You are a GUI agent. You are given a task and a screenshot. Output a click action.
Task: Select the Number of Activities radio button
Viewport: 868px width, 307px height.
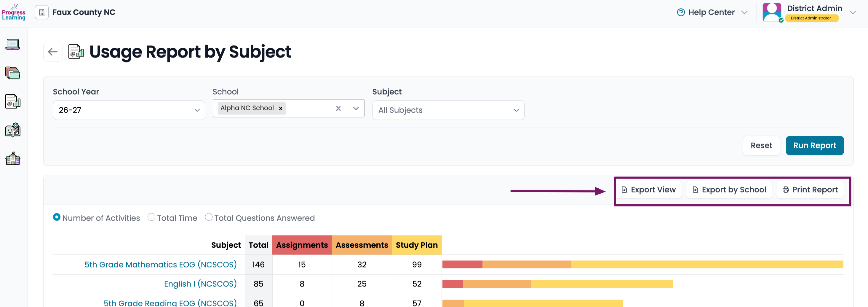pyautogui.click(x=57, y=217)
